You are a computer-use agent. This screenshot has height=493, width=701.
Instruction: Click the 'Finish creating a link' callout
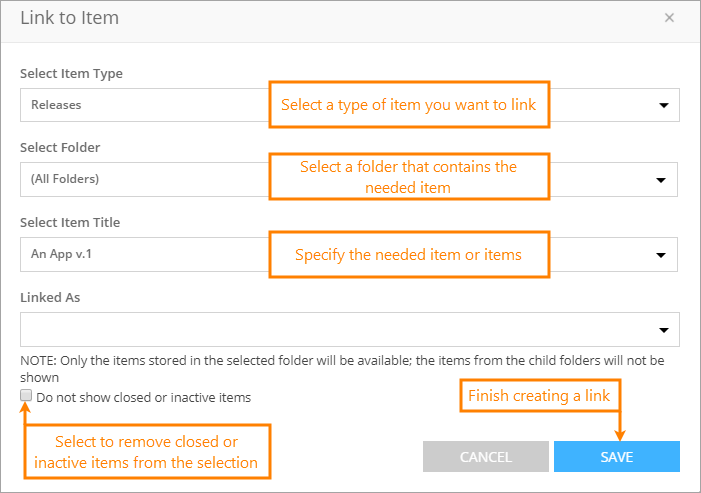pos(539,396)
